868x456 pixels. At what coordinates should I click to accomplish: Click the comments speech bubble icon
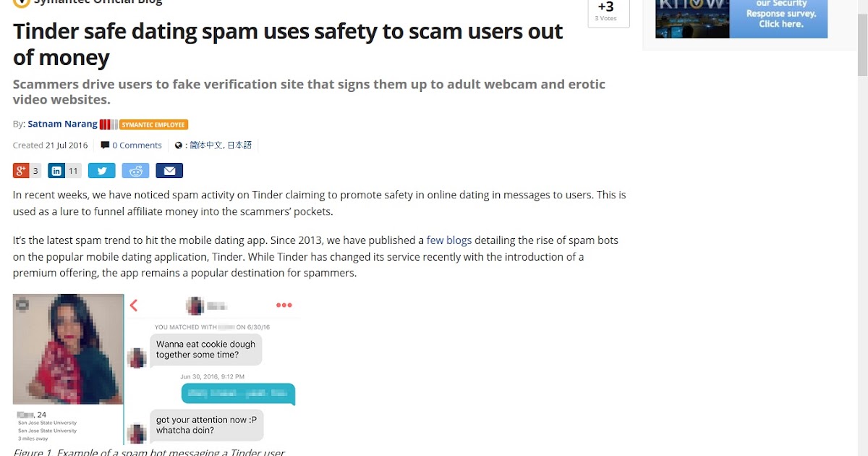point(105,145)
